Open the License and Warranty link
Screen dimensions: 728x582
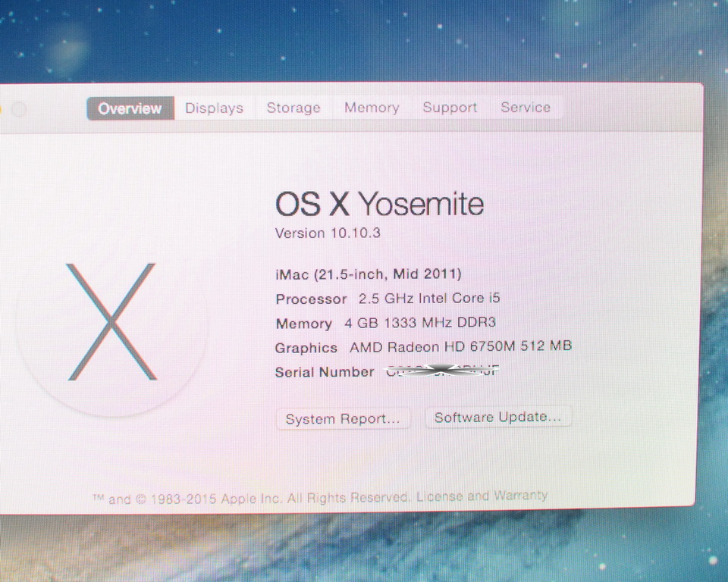[482, 496]
